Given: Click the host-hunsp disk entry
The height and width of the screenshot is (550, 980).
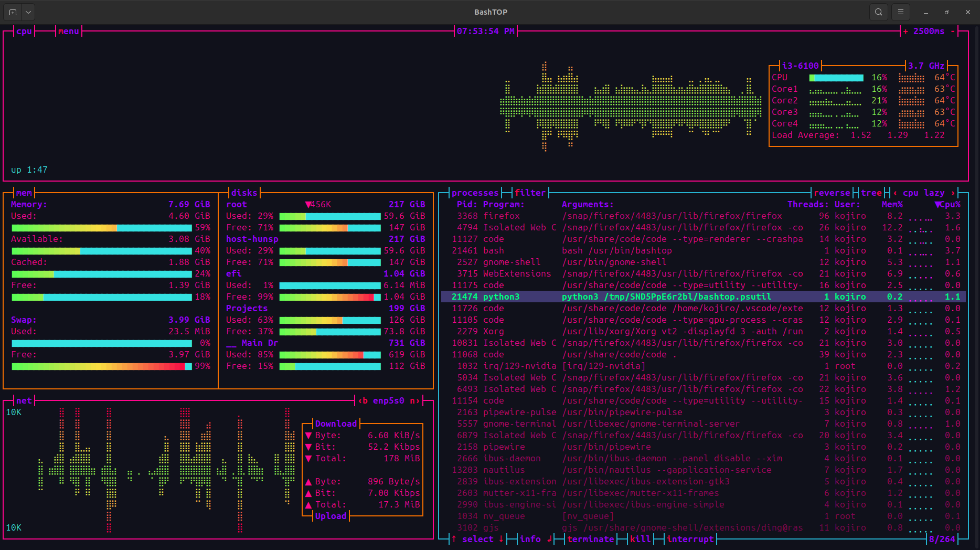Looking at the screenshot, I should coord(252,239).
